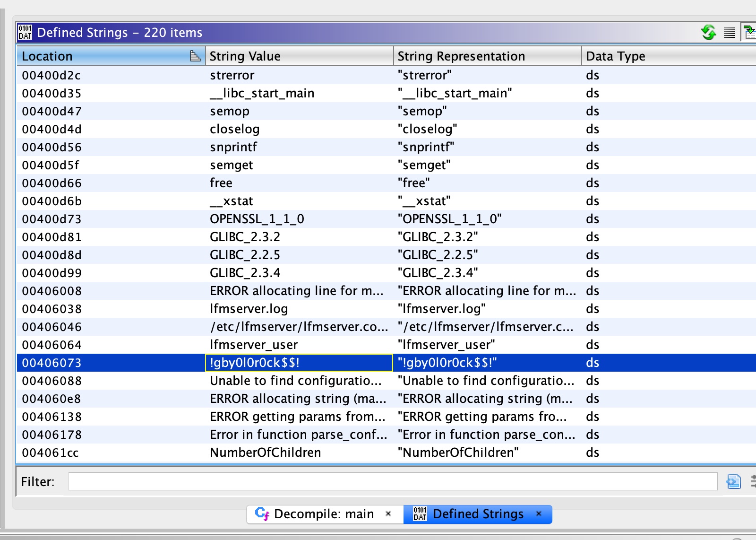The height and width of the screenshot is (540, 756).
Task: Click the green refresh strings icon
Action: pos(708,33)
